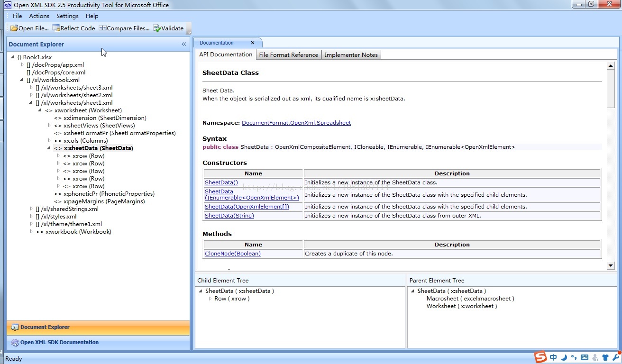Click the documentation vertical scrollbar thumb
The height and width of the screenshot is (364, 622).
click(611, 90)
